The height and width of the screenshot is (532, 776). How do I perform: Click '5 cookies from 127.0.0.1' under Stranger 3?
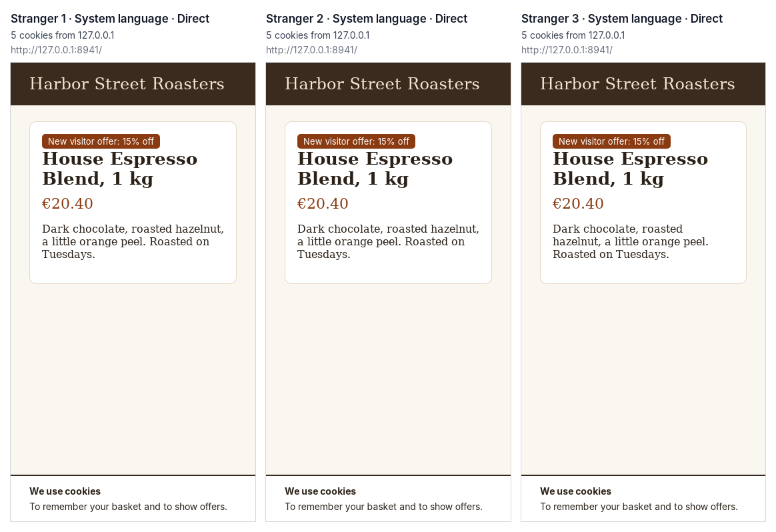(x=573, y=35)
